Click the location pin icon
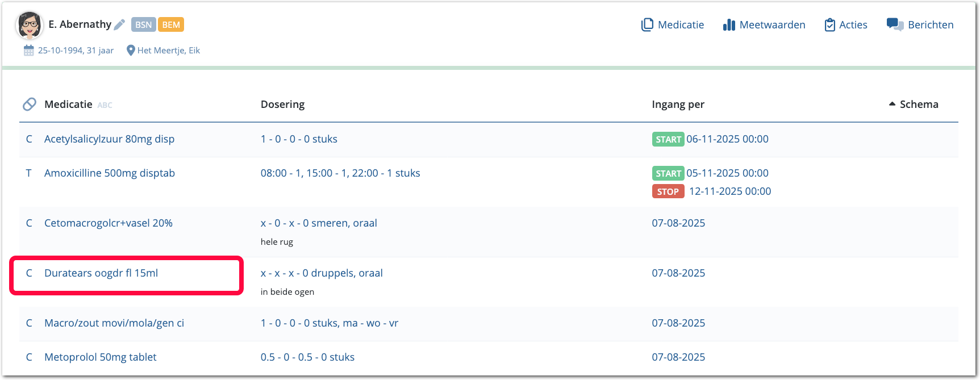The image size is (980, 380). point(131,51)
